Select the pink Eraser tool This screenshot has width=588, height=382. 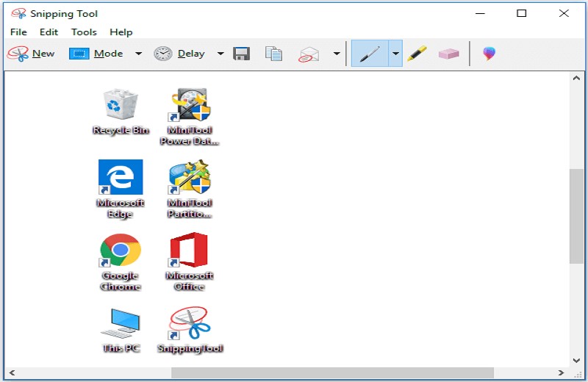click(x=449, y=54)
